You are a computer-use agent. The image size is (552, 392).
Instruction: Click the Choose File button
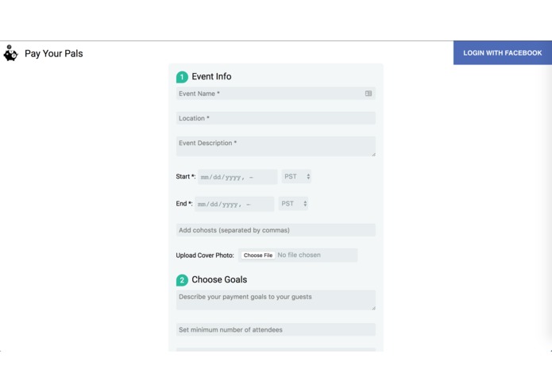coord(258,256)
